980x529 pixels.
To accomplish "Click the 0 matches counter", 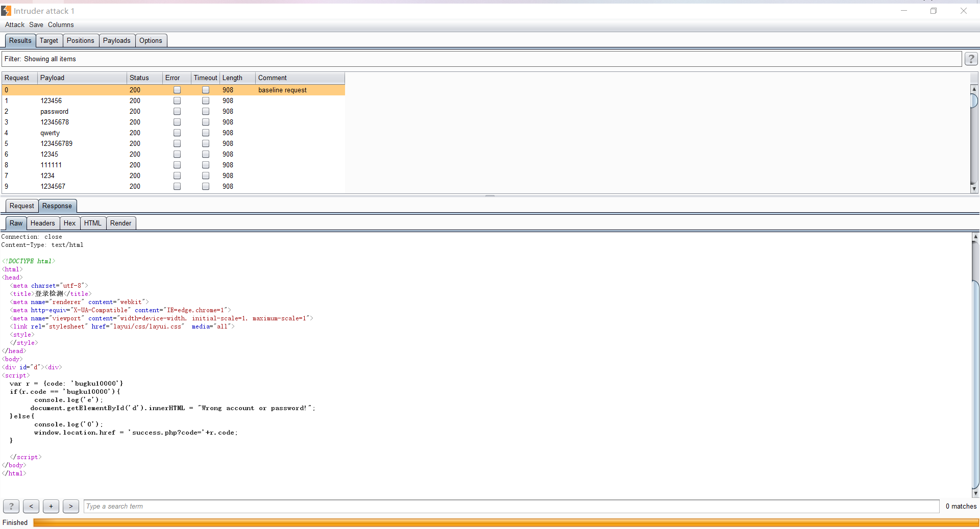I will (x=961, y=506).
